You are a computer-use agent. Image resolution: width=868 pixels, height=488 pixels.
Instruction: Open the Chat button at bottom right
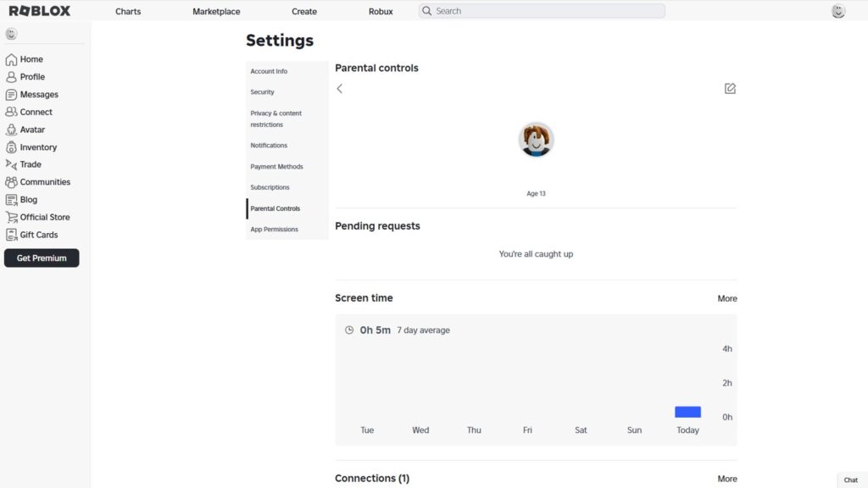coord(851,480)
